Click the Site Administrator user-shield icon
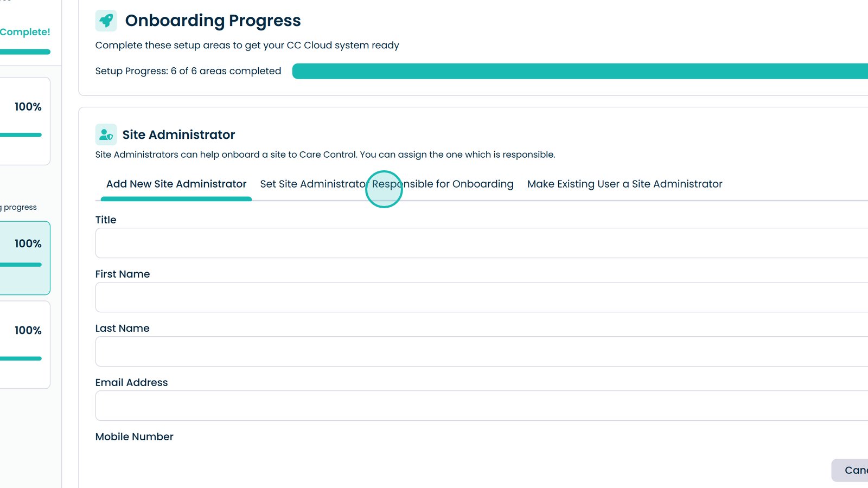Screen dimensions: 868x488 click(106, 134)
